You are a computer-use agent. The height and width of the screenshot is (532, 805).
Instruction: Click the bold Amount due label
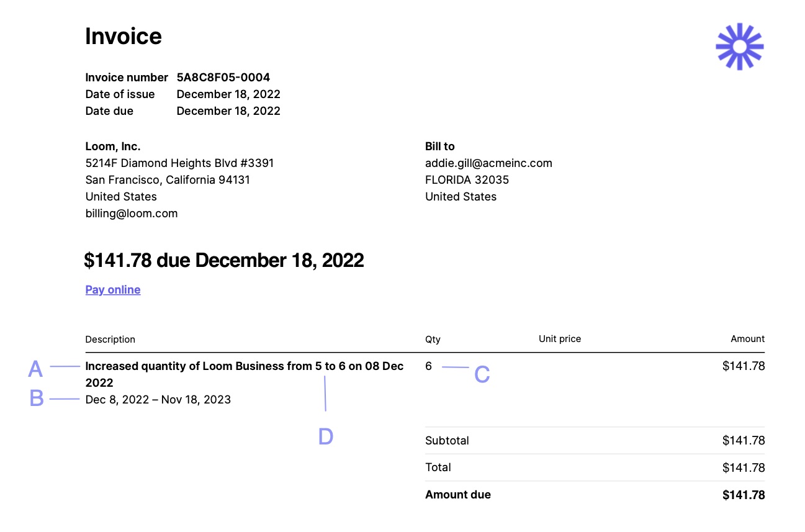pos(458,495)
